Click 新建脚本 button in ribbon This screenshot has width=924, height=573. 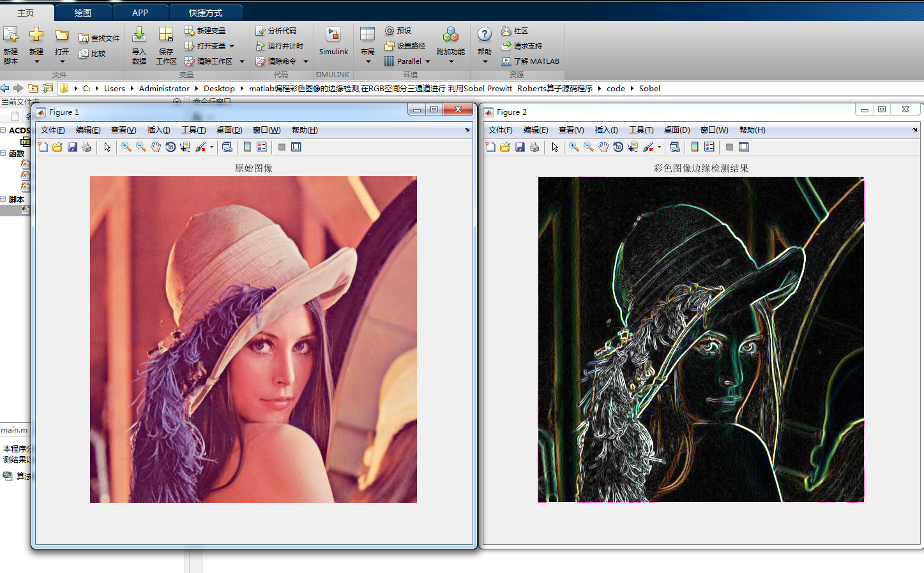[11, 45]
